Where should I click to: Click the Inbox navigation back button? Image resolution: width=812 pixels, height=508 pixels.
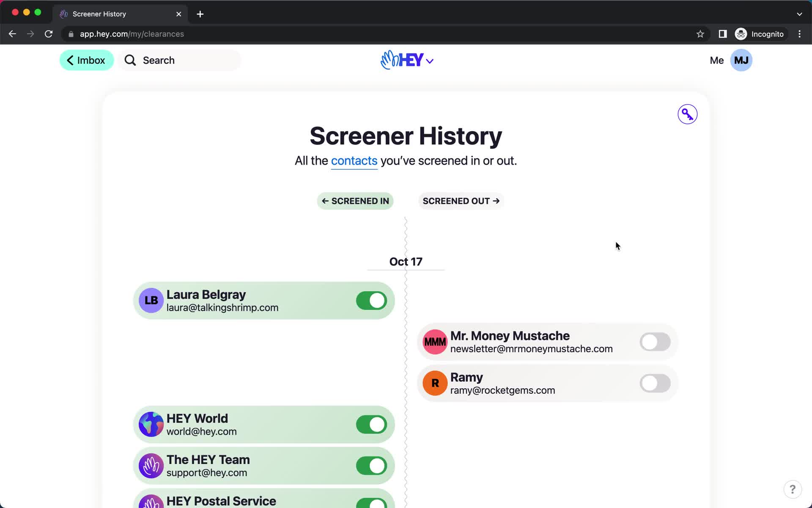click(x=87, y=60)
